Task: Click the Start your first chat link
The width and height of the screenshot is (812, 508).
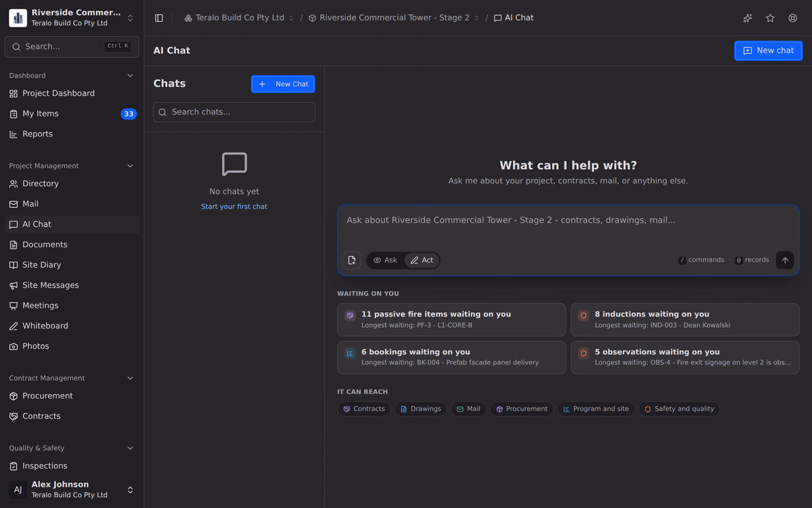Action: pyautogui.click(x=234, y=206)
